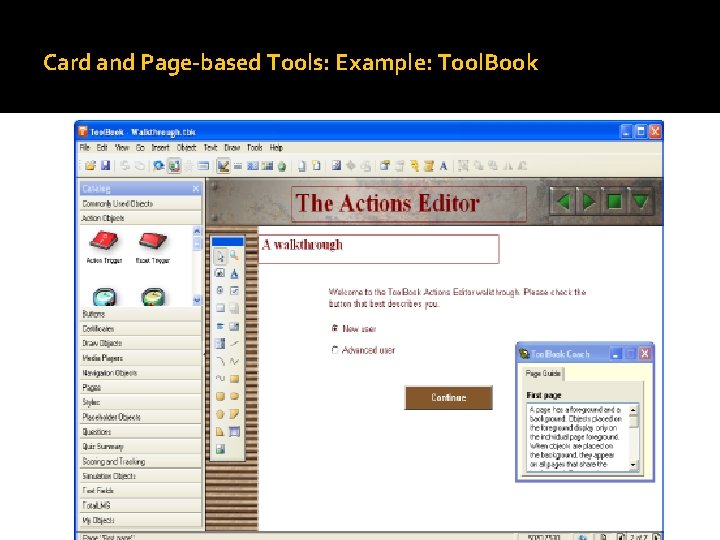This screenshot has height=540, width=720.
Task: Expand the My Objects catalog category
Action: (x=141, y=520)
